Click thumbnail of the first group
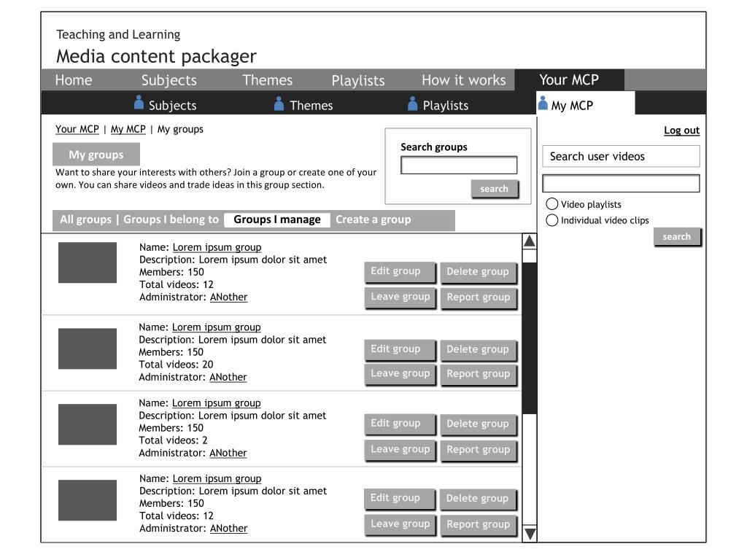Image resolution: width=747 pixels, height=560 pixels. click(x=88, y=262)
